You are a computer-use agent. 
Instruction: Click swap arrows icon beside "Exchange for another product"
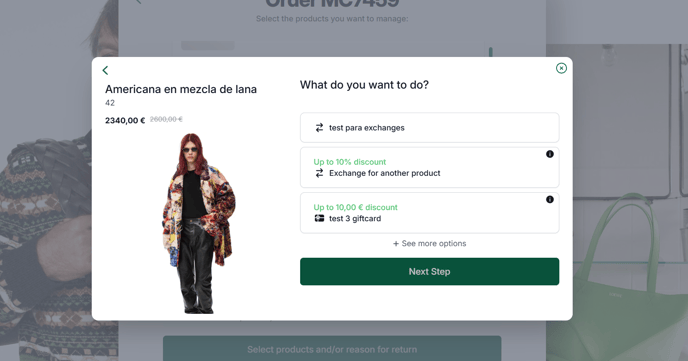click(x=319, y=173)
